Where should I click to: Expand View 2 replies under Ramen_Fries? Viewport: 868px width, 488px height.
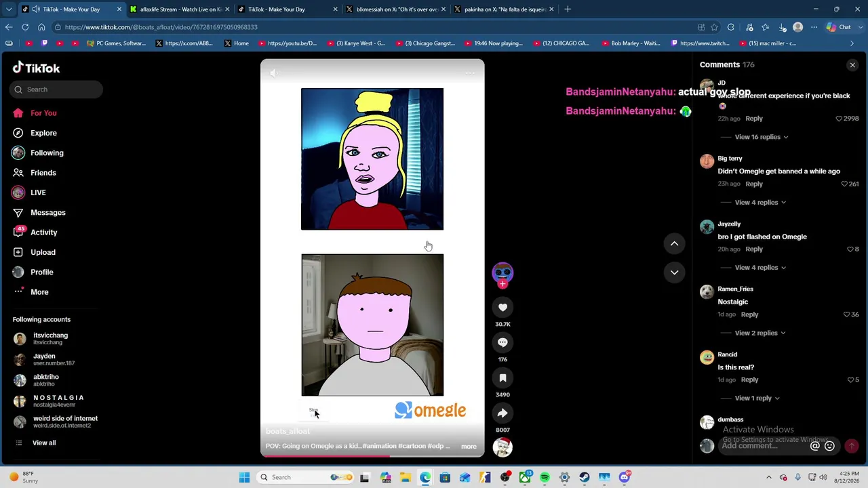(760, 333)
